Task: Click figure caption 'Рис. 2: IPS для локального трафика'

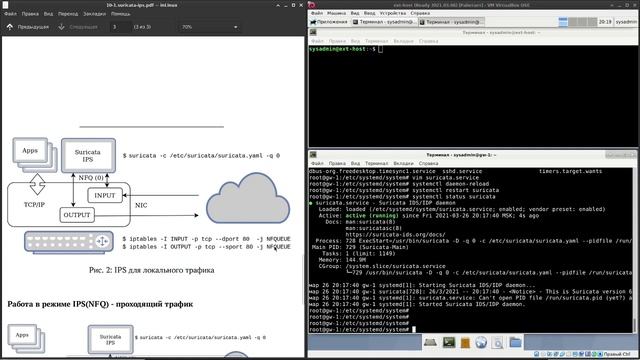Action: (151, 270)
